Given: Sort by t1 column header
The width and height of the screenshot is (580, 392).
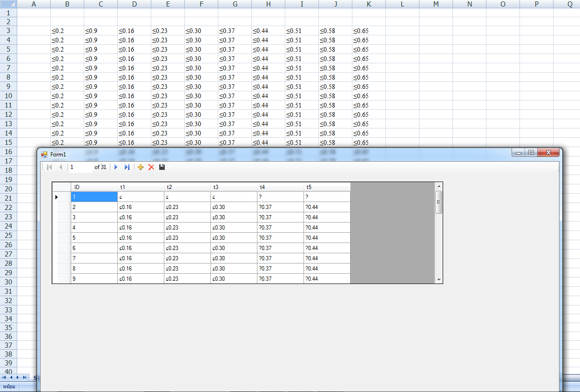Looking at the screenshot, I should (x=141, y=187).
